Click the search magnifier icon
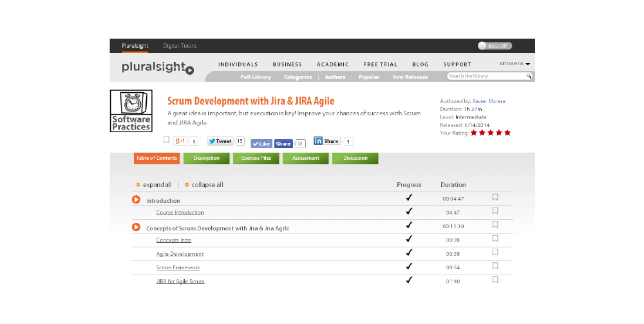The width and height of the screenshot is (644, 324). (529, 76)
